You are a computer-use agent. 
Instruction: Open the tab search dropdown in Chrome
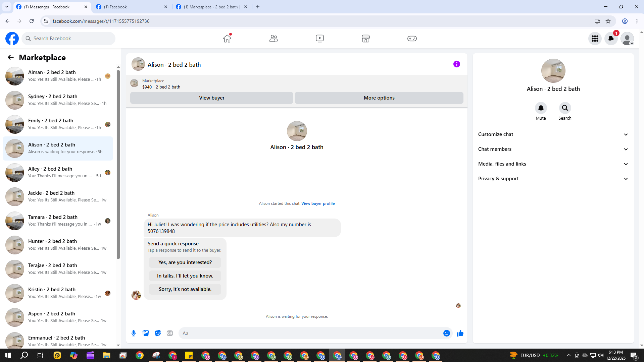[x=7, y=7]
